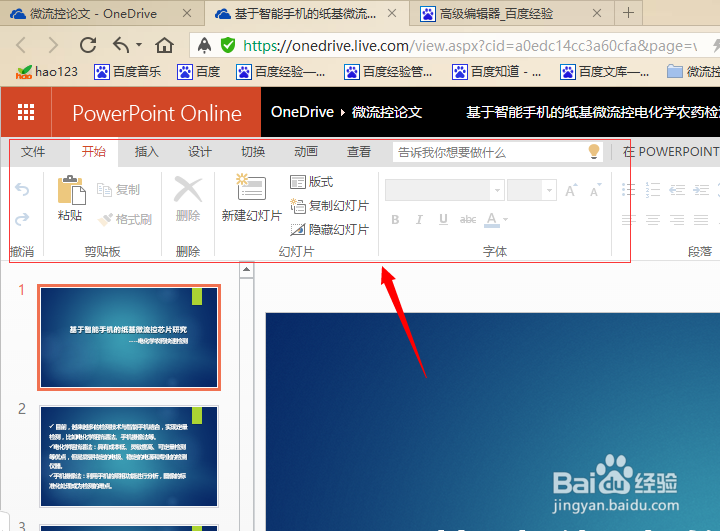This screenshot has height=531, width=720.
Task: Open a new browser tab
Action: pos(629,13)
